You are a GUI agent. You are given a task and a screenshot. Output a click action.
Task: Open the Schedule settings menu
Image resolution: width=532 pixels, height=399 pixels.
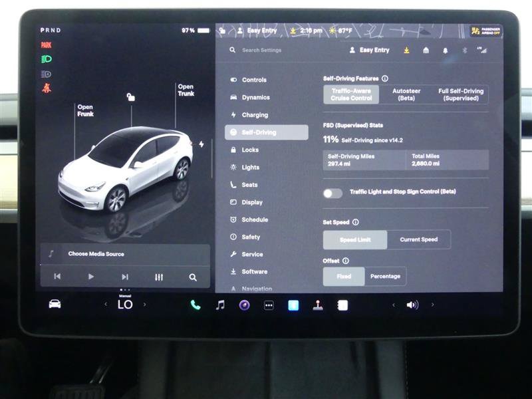click(x=267, y=220)
